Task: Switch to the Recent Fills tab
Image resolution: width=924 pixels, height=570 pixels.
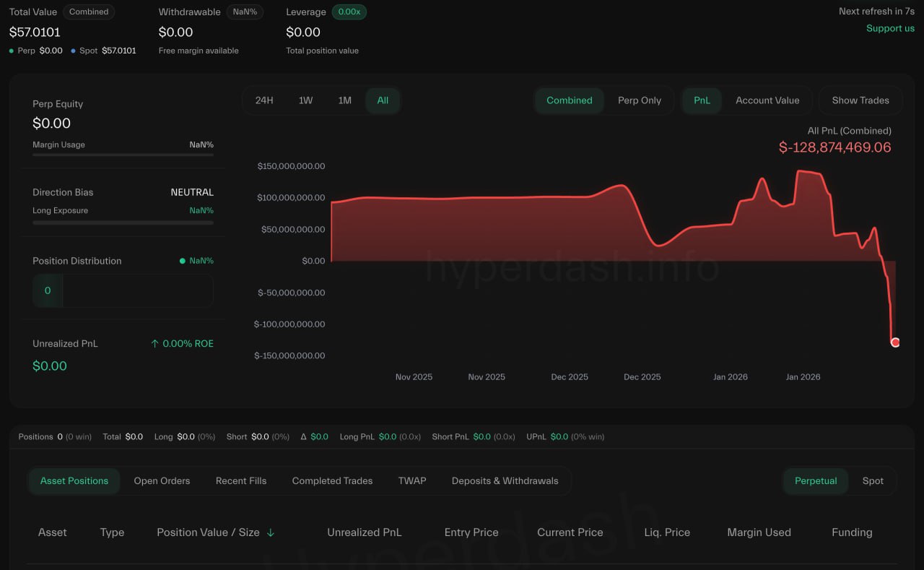Action: pos(241,480)
